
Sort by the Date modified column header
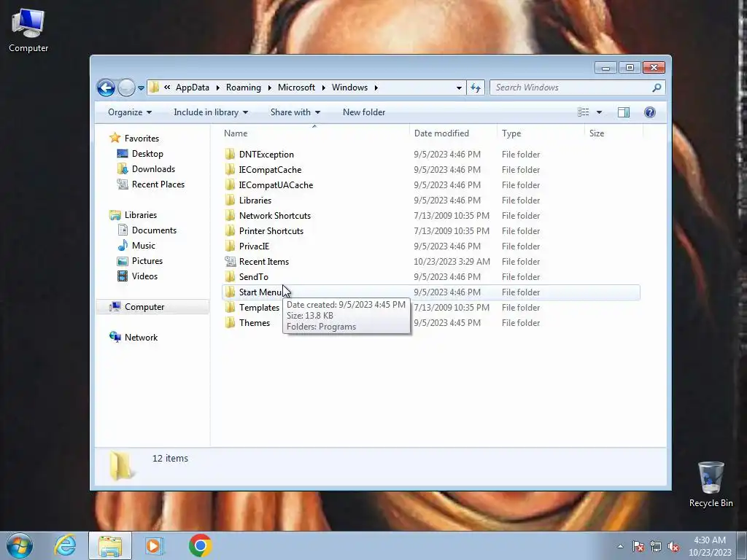453,133
